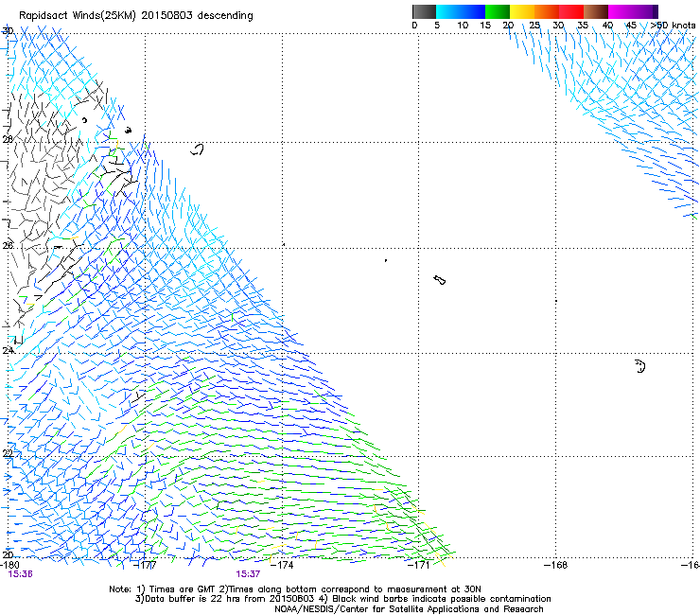This screenshot has width=700, height=615.
Task: Click the longitude label '-174'
Action: tap(282, 565)
